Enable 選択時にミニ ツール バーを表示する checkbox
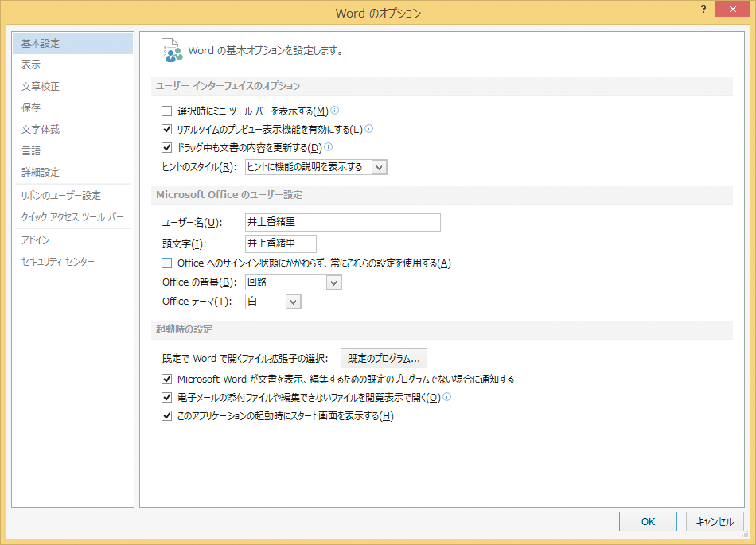756x545 pixels. tap(167, 111)
